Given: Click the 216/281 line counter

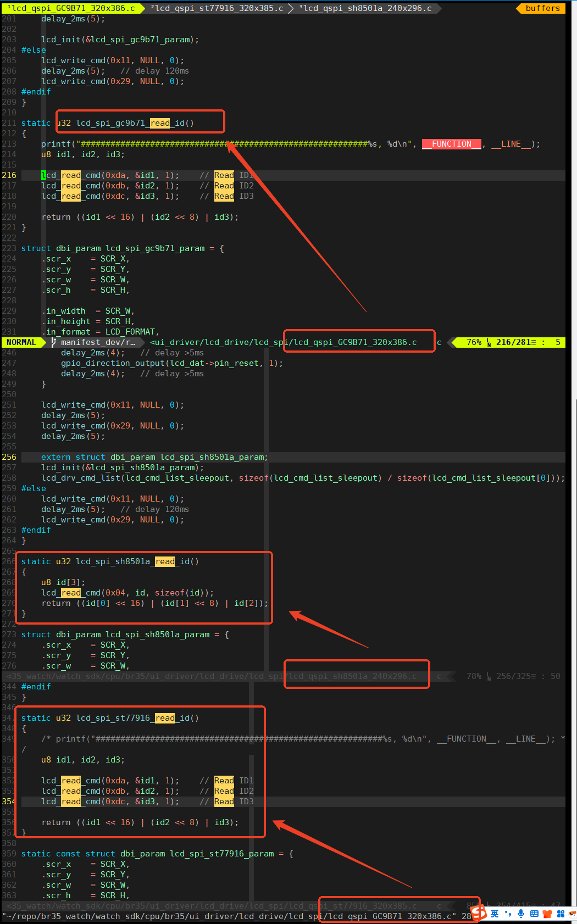Looking at the screenshot, I should pyautogui.click(x=513, y=342).
